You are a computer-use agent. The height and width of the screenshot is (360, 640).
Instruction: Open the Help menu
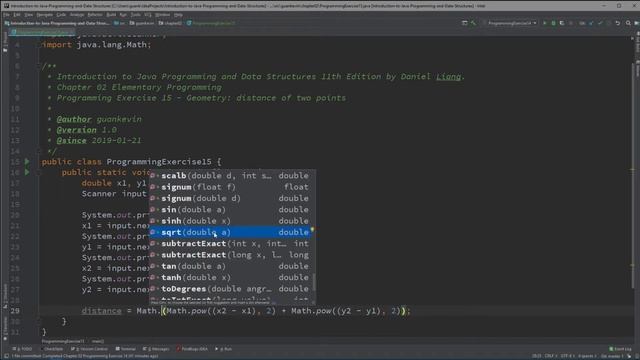tap(178, 15)
